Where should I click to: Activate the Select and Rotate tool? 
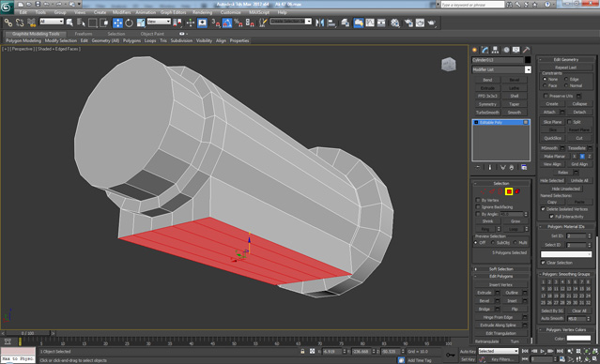(x=129, y=23)
